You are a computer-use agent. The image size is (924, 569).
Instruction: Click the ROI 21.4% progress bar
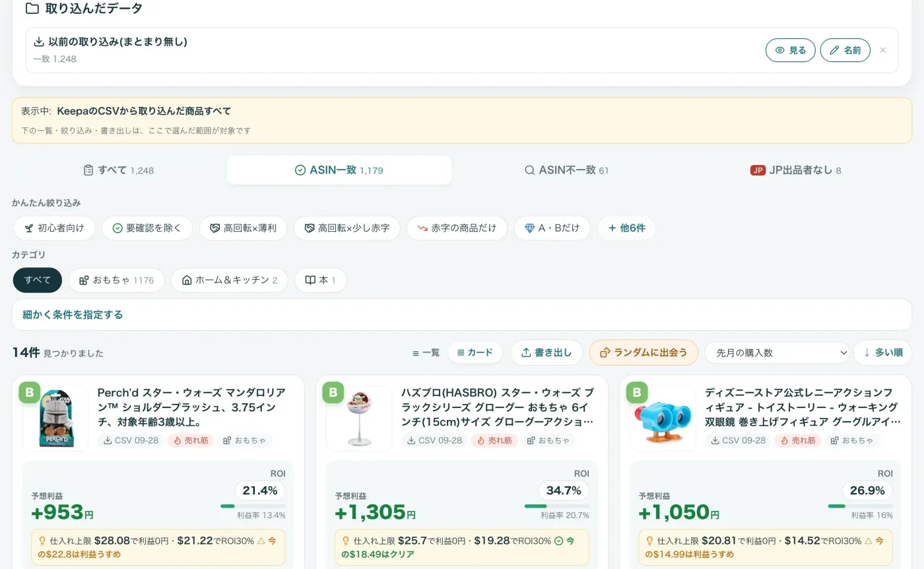pos(253,506)
